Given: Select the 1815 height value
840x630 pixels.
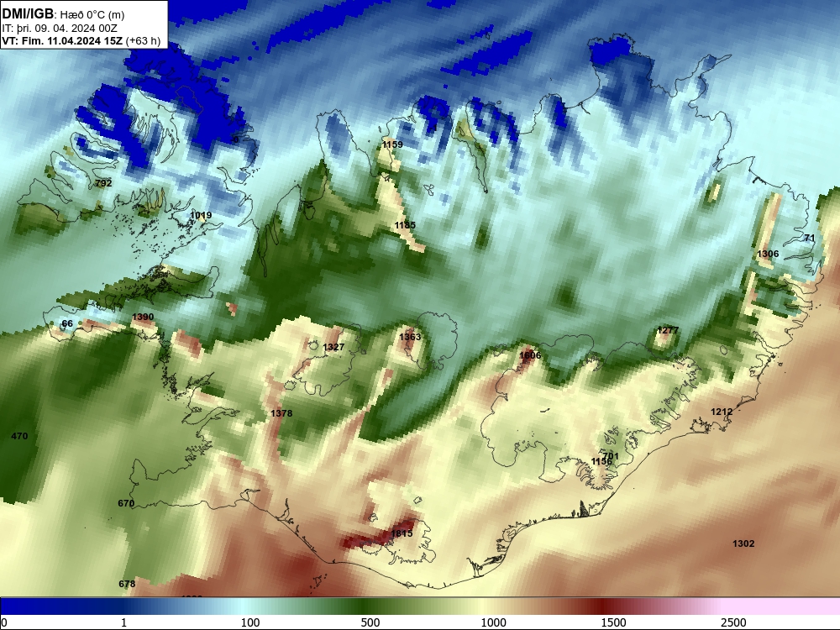Looking at the screenshot, I should click(402, 533).
